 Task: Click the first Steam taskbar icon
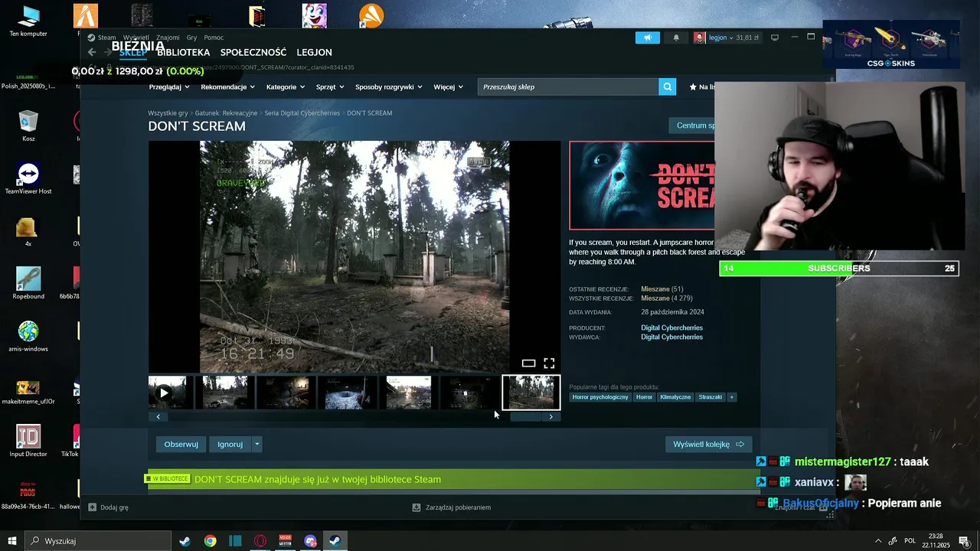(185, 541)
